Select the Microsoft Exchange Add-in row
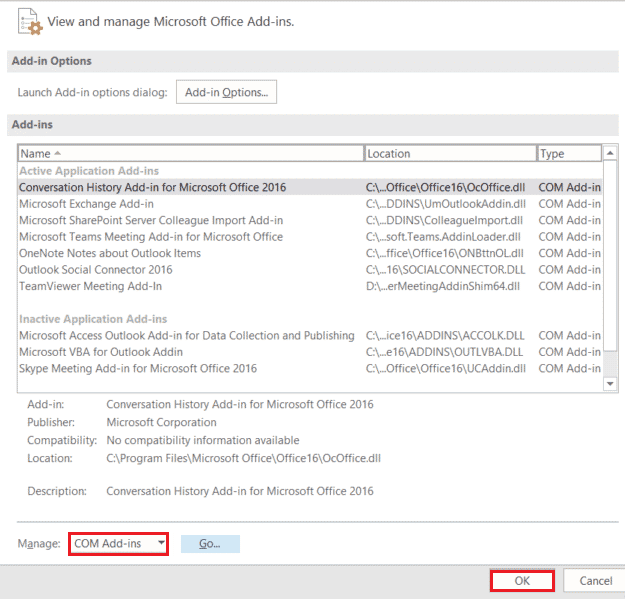 click(310, 204)
